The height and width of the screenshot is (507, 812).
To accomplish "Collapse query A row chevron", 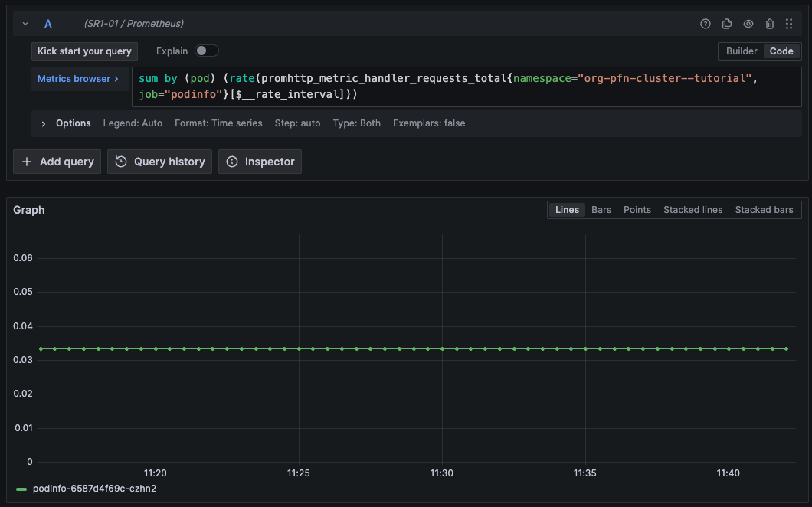I will [x=25, y=24].
